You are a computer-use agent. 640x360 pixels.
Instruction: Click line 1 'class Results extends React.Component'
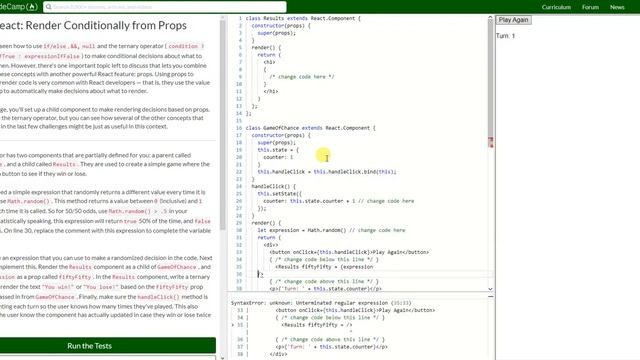pos(303,18)
